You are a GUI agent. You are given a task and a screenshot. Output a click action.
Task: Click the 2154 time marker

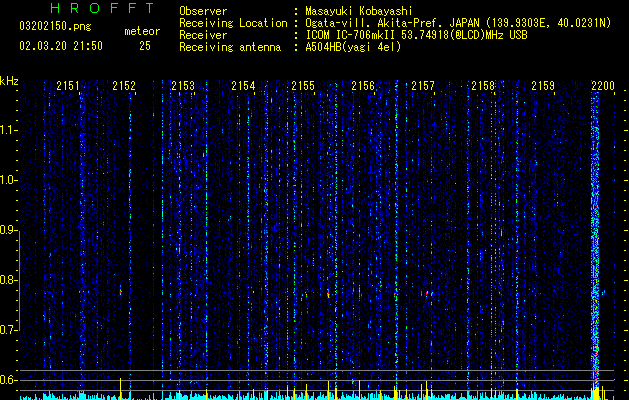(243, 85)
